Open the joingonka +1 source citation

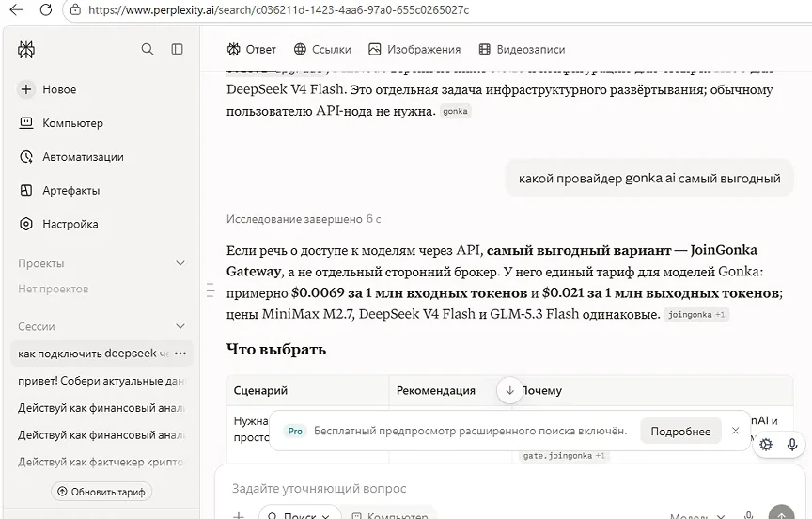[696, 314]
